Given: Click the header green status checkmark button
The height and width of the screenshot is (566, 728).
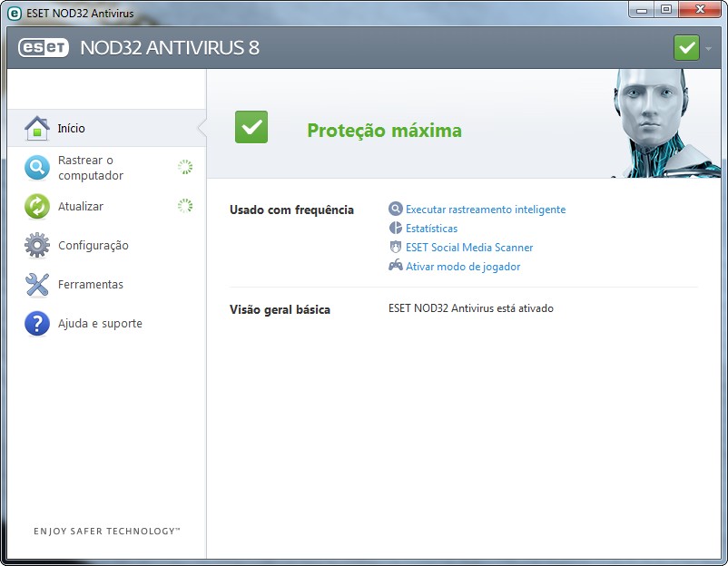Looking at the screenshot, I should click(x=686, y=47).
